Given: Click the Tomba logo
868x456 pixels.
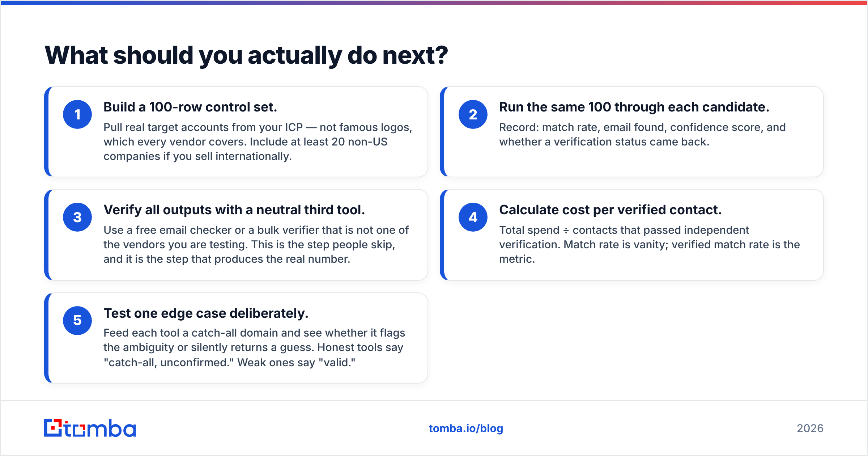Looking at the screenshot, I should (x=90, y=428).
